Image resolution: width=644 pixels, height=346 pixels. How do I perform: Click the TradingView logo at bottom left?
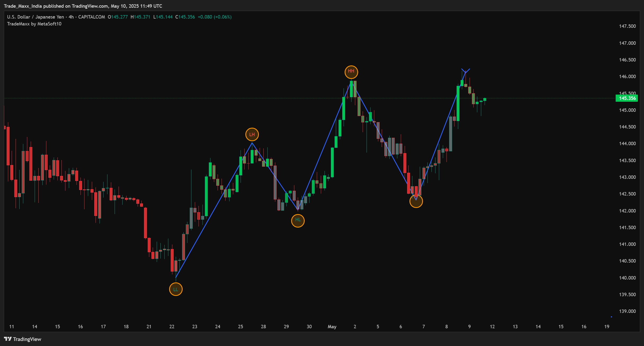point(22,339)
